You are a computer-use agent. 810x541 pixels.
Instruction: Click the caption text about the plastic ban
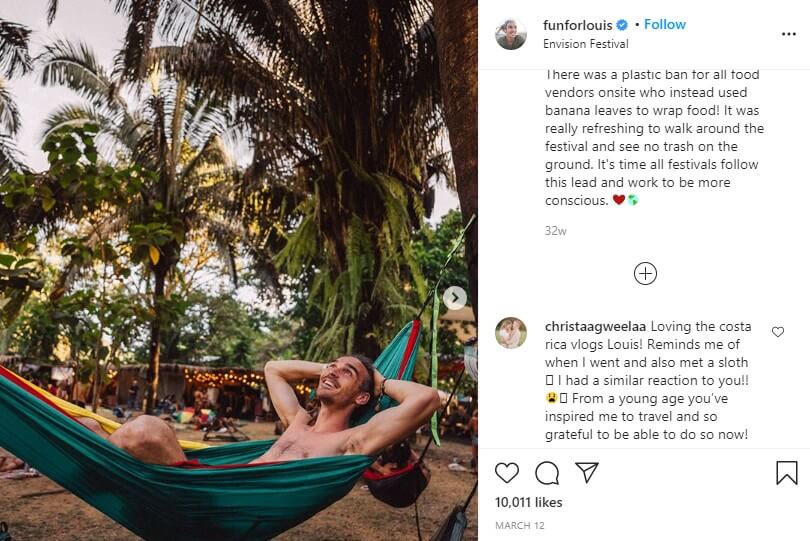click(652, 137)
